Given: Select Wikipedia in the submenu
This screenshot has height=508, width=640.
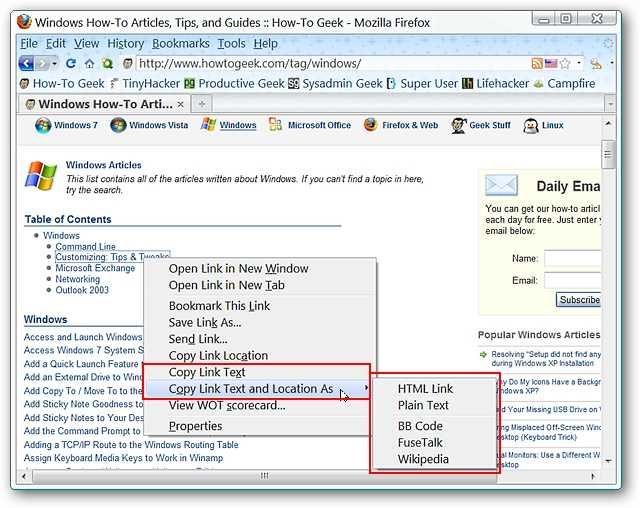Looking at the screenshot, I should [433, 459].
